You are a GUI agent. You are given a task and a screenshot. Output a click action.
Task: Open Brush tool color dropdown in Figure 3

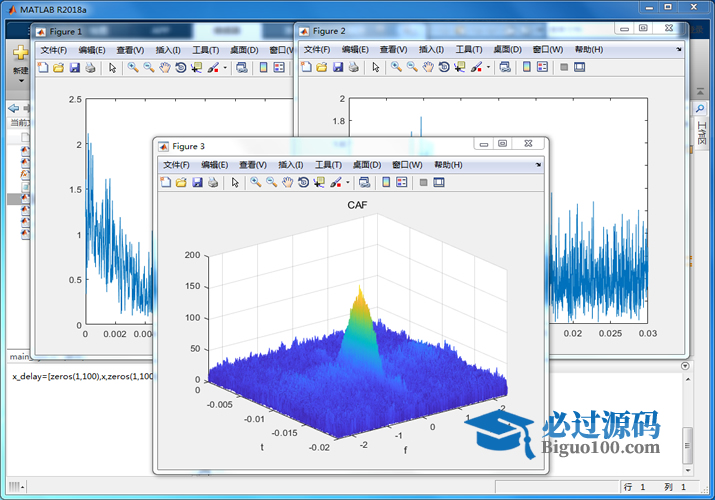point(347,183)
